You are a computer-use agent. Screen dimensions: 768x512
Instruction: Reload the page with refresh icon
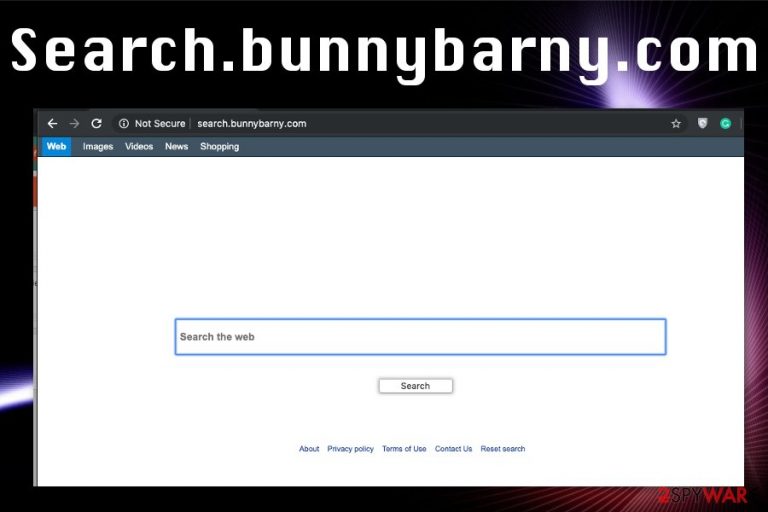[x=96, y=123]
